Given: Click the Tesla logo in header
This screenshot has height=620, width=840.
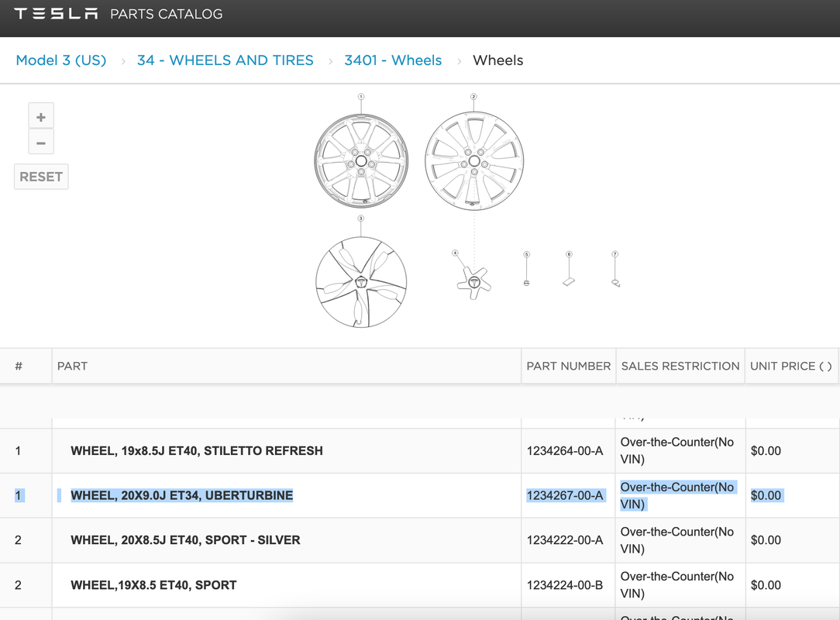Looking at the screenshot, I should [56, 14].
